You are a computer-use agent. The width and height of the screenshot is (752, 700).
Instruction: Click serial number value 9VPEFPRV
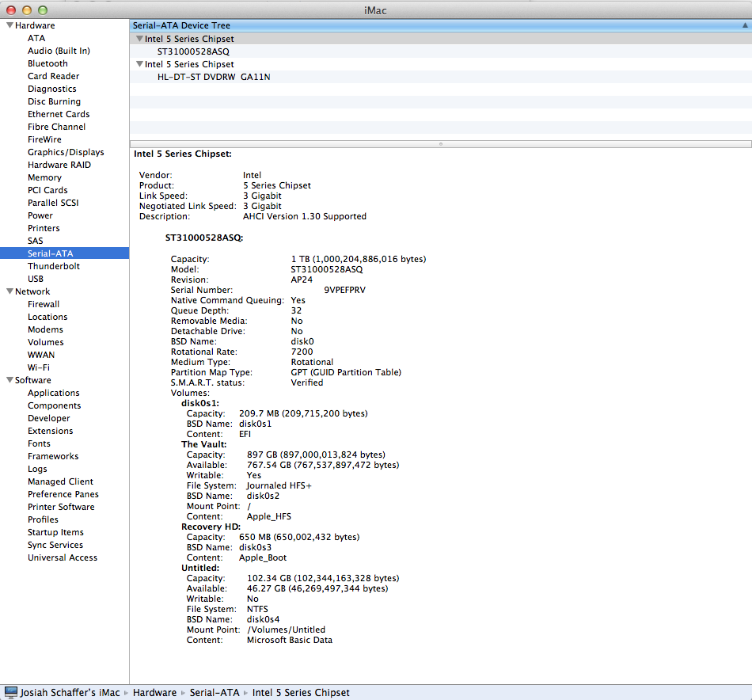coord(345,290)
